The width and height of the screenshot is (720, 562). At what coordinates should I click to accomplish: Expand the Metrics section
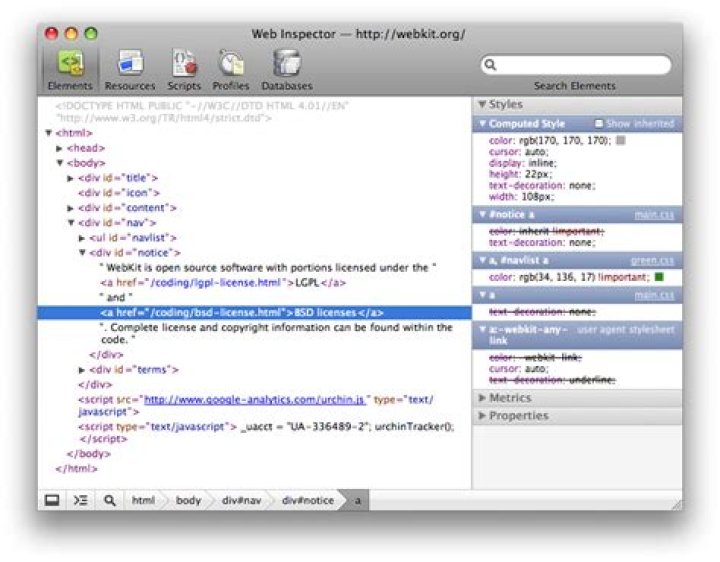pyautogui.click(x=482, y=398)
